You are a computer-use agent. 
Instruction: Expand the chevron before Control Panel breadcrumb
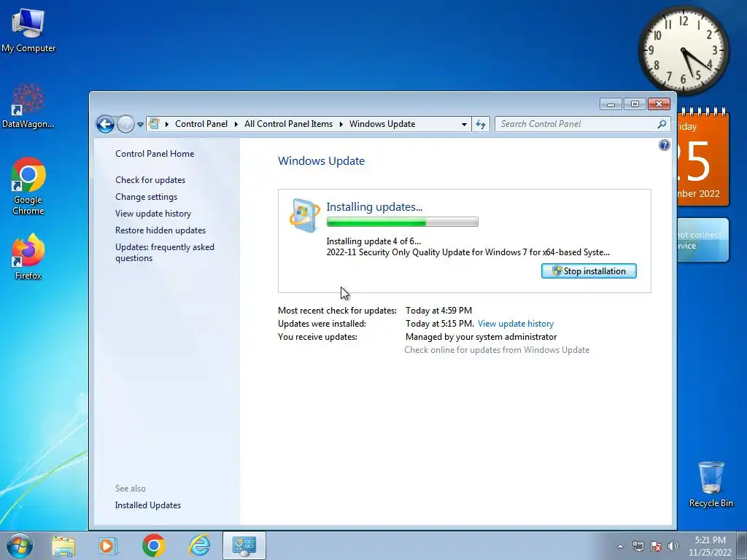pyautogui.click(x=167, y=124)
